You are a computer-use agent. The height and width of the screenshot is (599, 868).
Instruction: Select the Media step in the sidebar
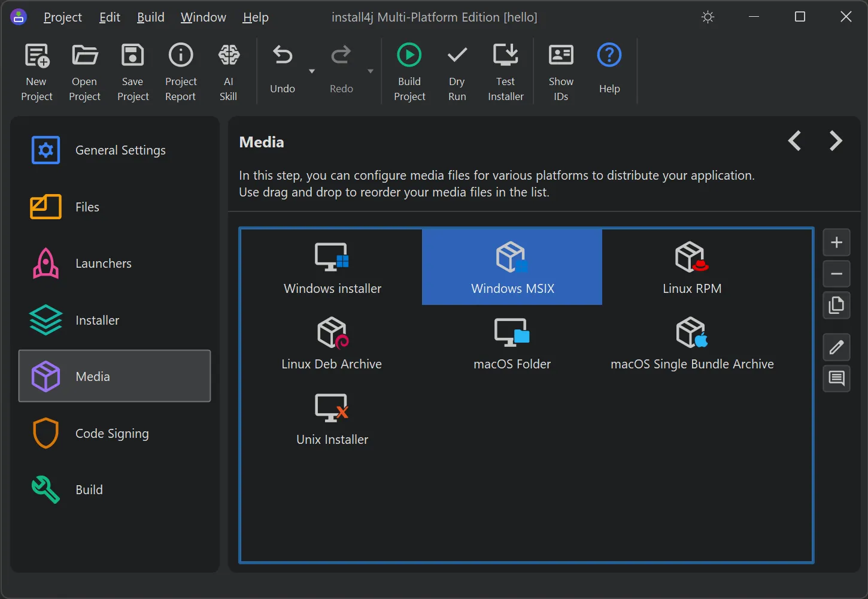click(115, 376)
